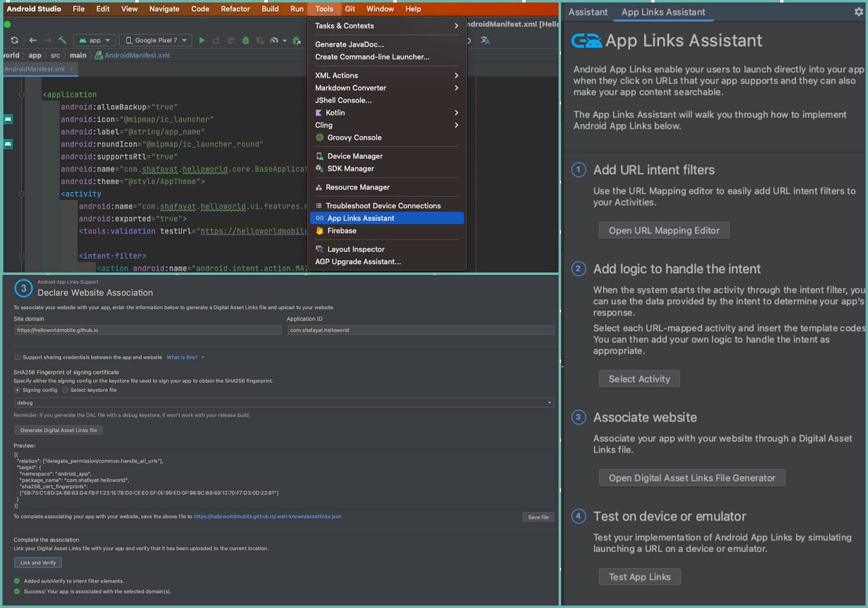This screenshot has width=868, height=608.
Task: Click the green hammer Build icon
Action: [x=62, y=40]
